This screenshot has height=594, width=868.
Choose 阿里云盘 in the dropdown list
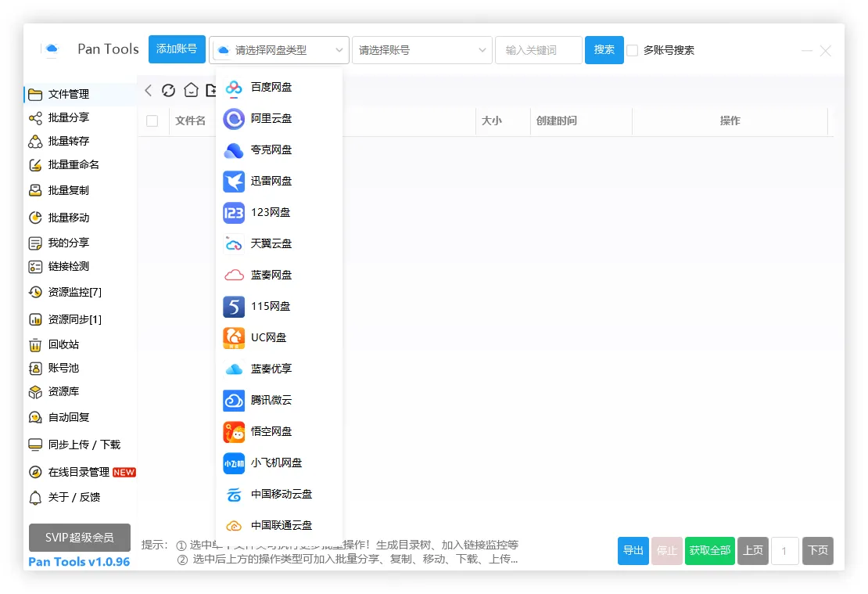tap(260, 118)
